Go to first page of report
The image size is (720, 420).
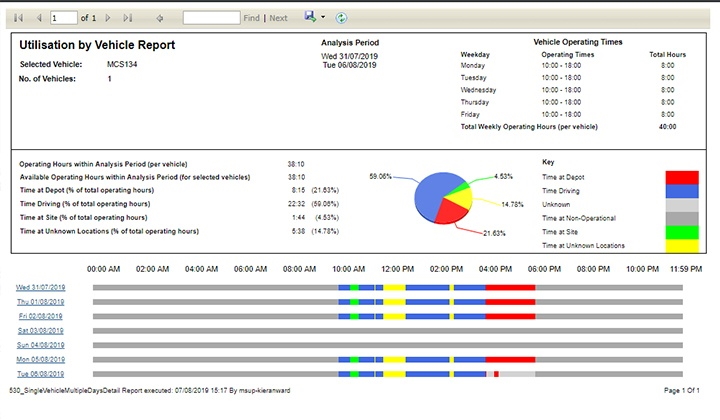(18, 18)
